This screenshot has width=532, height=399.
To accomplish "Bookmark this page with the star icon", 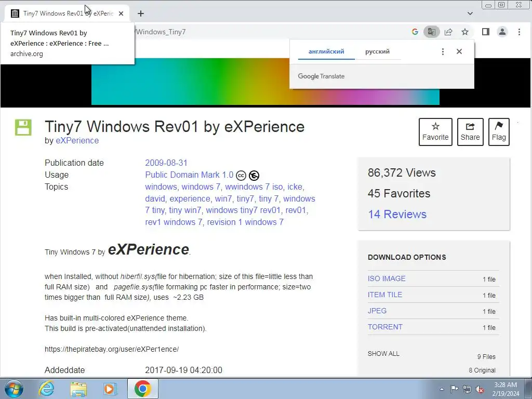I will 465,32.
